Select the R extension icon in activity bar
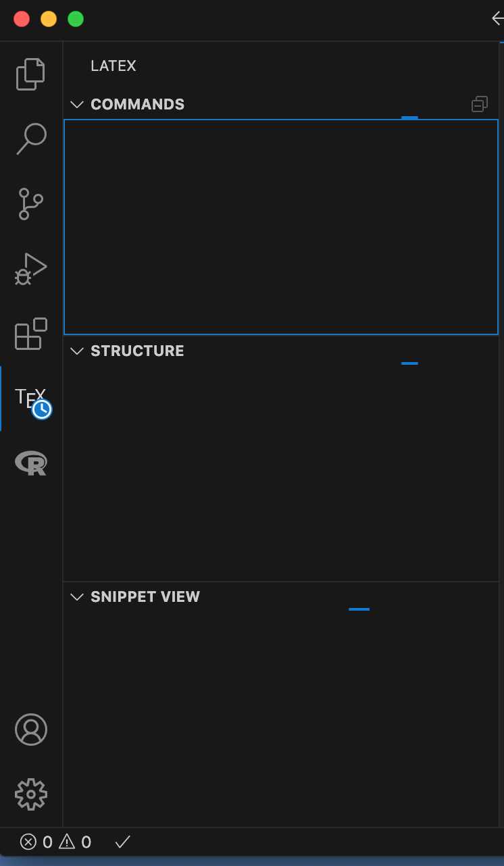Screen dimensions: 504x866 (x=30, y=463)
